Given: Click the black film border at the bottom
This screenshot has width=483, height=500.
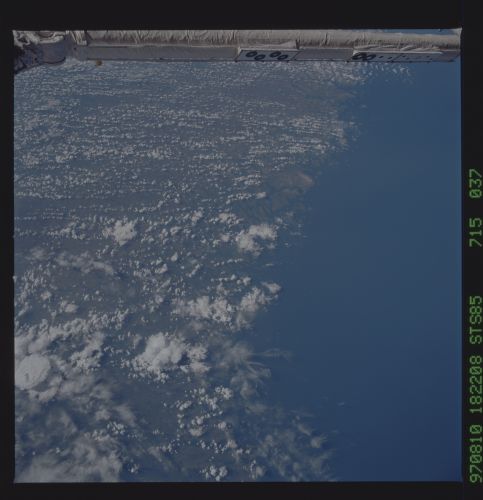Looking at the screenshot, I should [241, 491].
